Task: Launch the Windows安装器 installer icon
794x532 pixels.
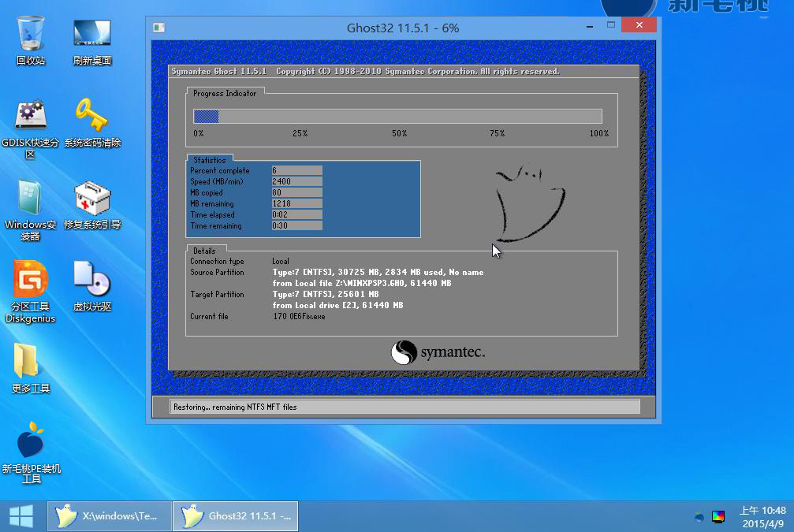Action: tap(31, 210)
